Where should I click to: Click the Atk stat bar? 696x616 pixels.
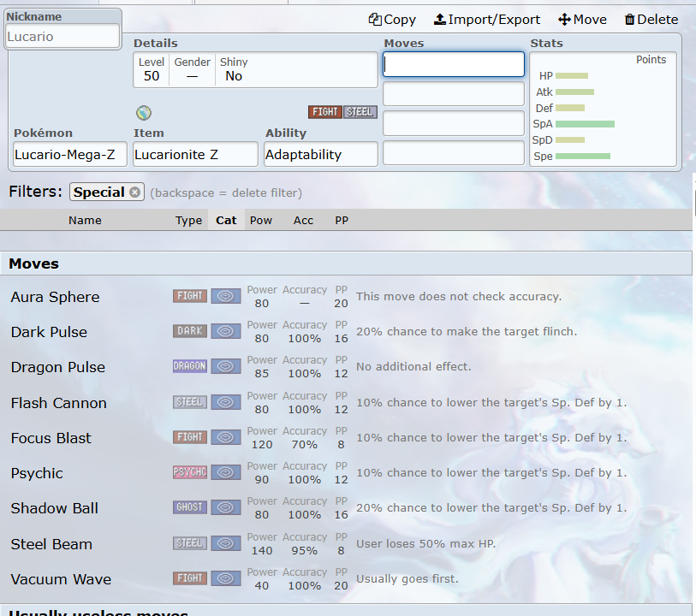(574, 92)
